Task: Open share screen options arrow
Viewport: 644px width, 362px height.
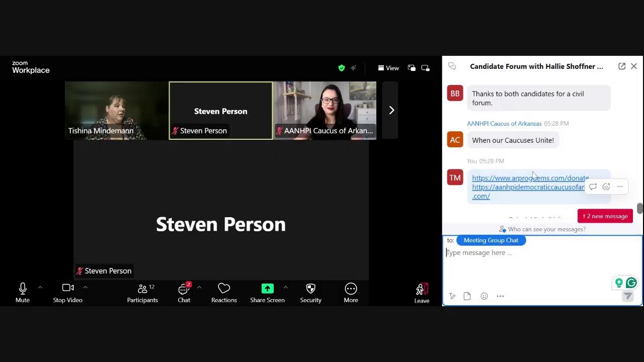Action: click(x=286, y=288)
